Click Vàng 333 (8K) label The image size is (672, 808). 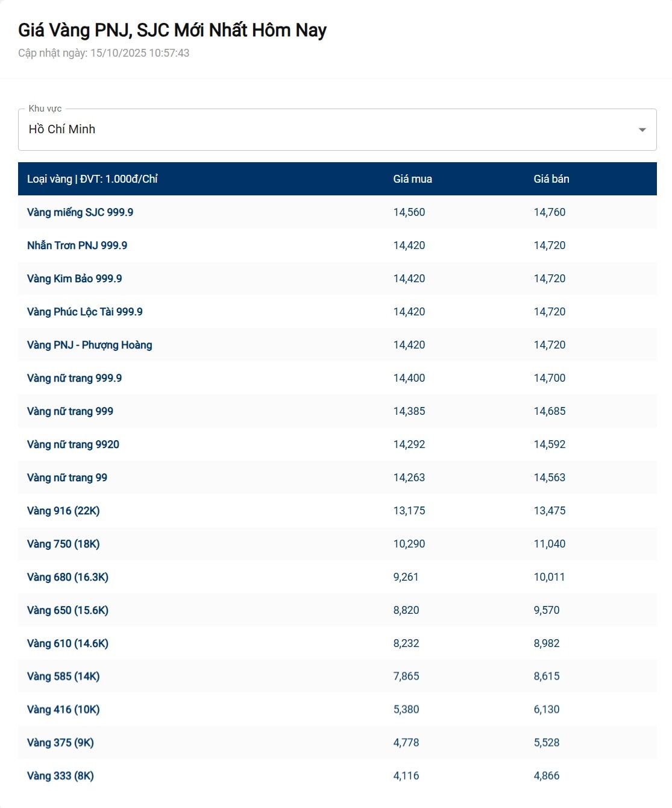(60, 776)
